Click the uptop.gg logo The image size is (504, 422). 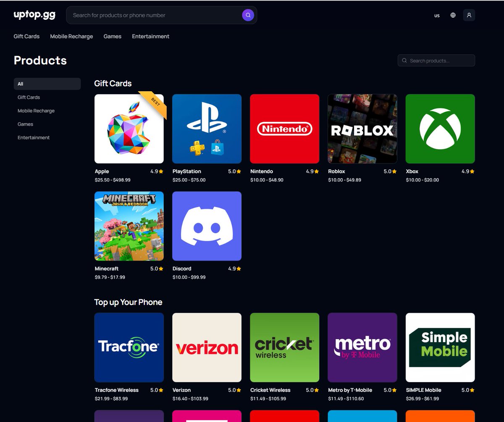(x=34, y=15)
